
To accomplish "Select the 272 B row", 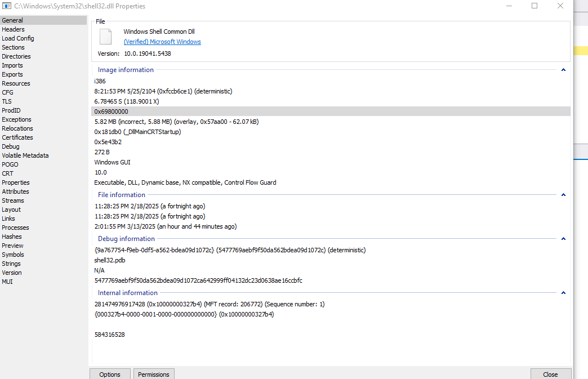I will [x=331, y=152].
